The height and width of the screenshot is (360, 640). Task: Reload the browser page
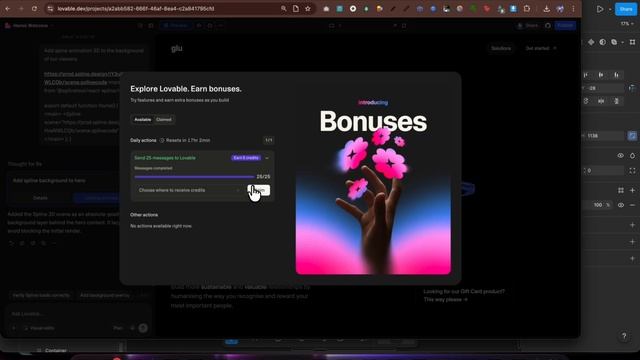click(x=34, y=9)
